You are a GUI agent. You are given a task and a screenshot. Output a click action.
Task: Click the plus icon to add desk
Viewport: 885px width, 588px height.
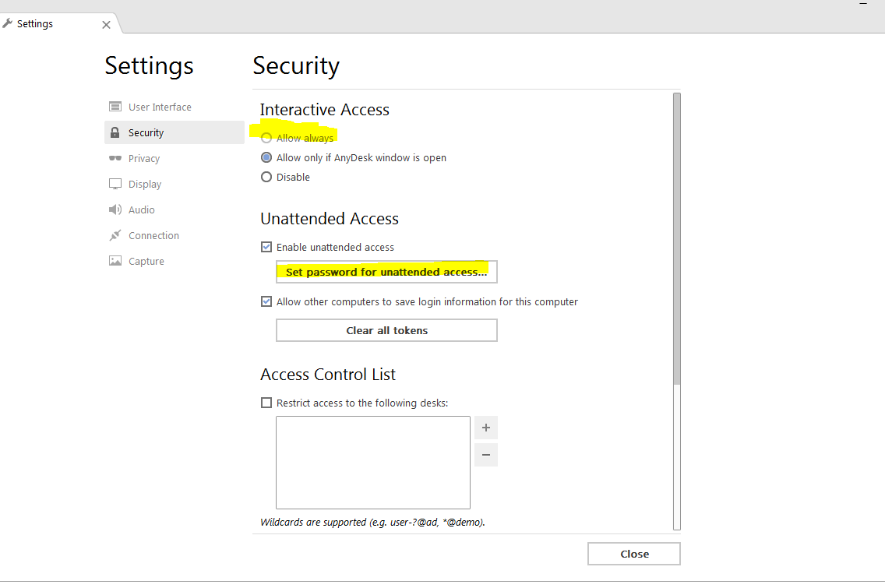click(486, 428)
